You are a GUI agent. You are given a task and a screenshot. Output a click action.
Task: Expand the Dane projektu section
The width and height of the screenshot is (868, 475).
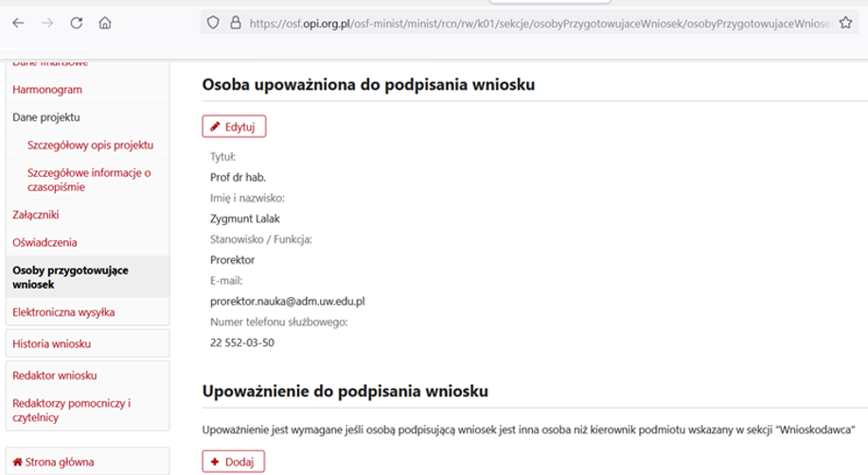(x=46, y=117)
